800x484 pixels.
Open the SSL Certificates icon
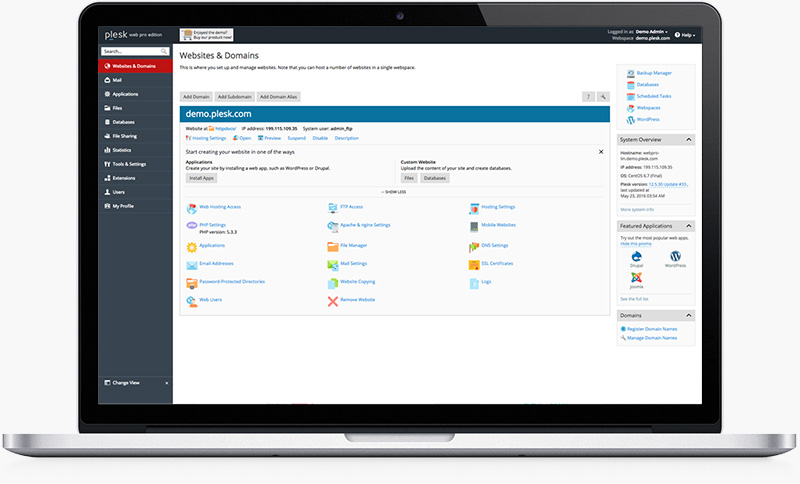[474, 265]
